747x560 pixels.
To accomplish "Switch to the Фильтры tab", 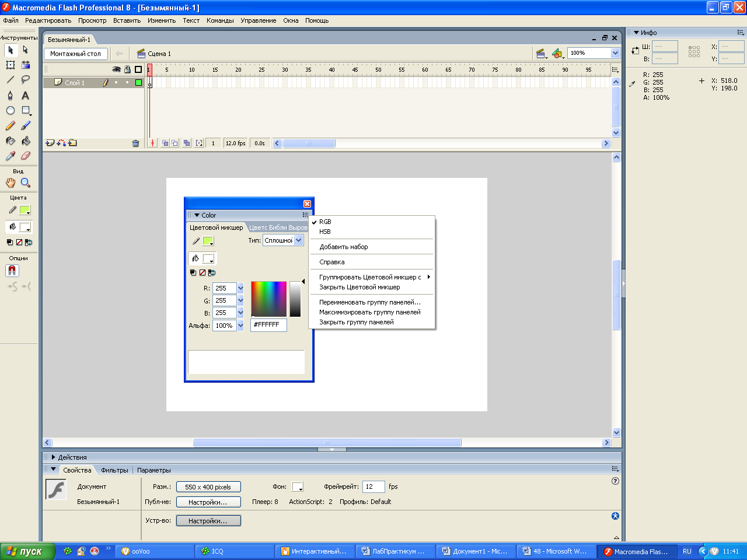I will click(x=114, y=470).
